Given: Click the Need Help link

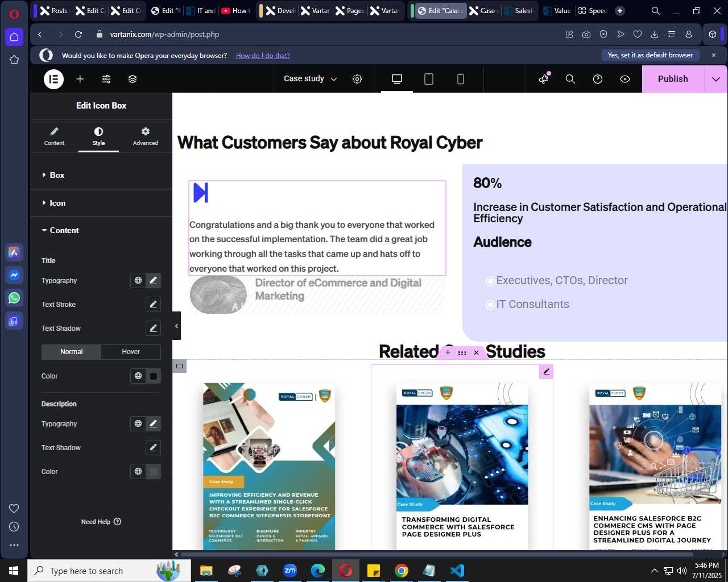Looking at the screenshot, I should [101, 522].
